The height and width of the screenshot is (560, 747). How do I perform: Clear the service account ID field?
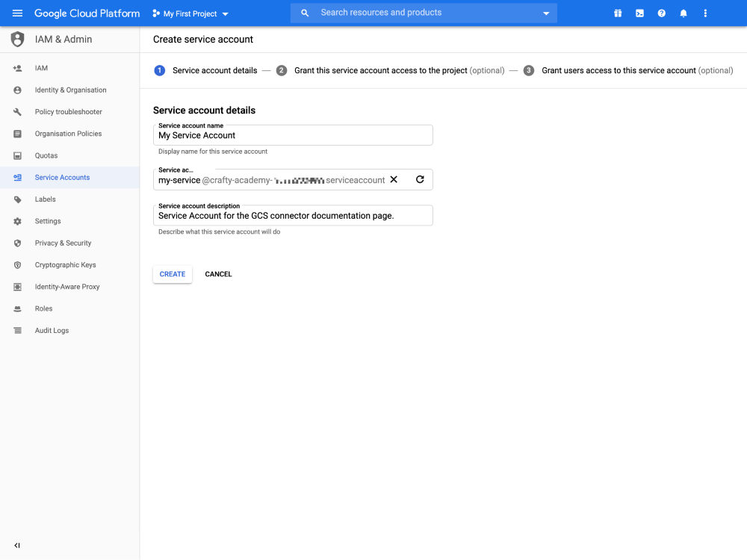pos(394,180)
